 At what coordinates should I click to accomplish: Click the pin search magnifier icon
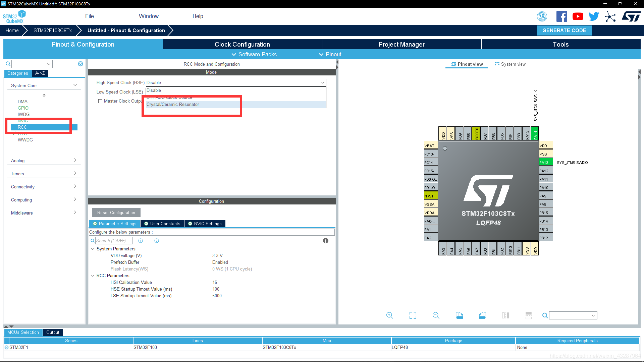pos(545,315)
